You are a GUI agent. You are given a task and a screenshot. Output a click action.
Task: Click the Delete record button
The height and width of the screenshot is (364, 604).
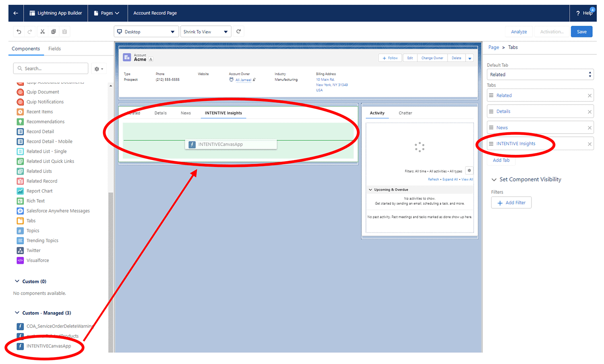(x=456, y=58)
